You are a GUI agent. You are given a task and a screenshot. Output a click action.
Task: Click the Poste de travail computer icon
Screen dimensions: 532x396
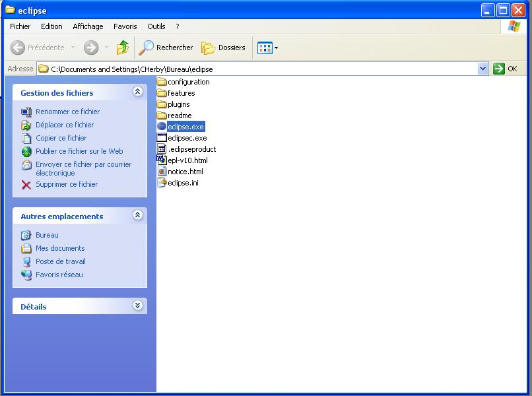(26, 261)
